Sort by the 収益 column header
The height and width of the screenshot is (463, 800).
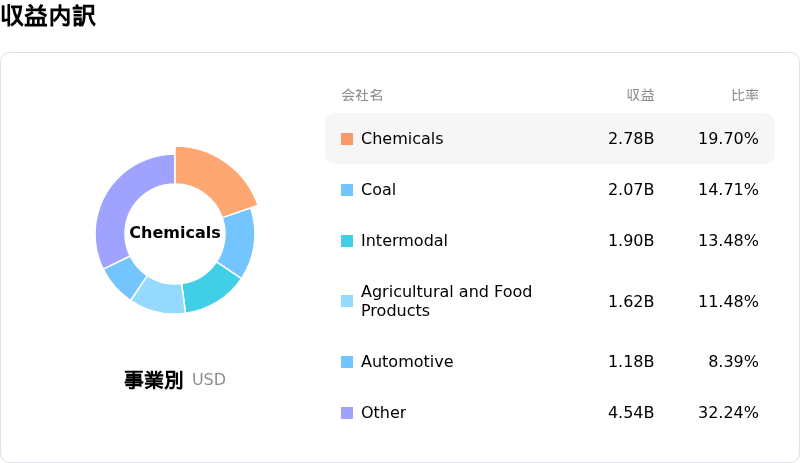[x=640, y=95]
